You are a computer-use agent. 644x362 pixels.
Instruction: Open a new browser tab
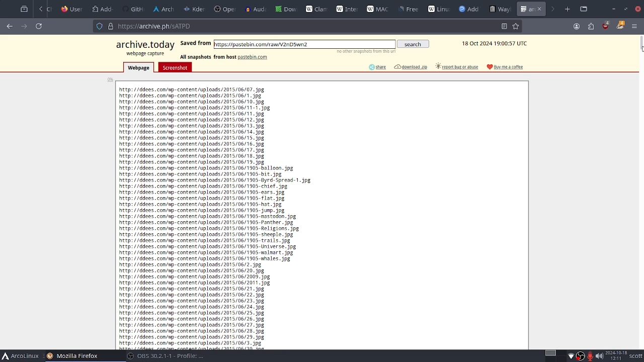point(567,9)
